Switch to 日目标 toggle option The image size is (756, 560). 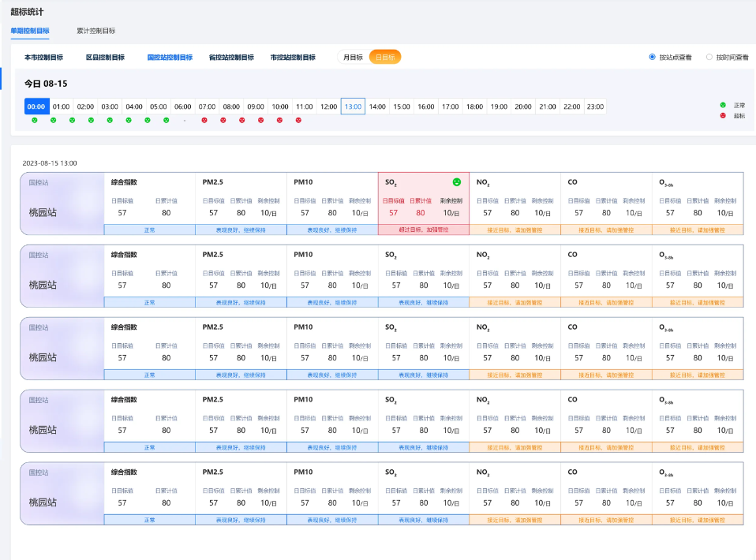click(385, 57)
